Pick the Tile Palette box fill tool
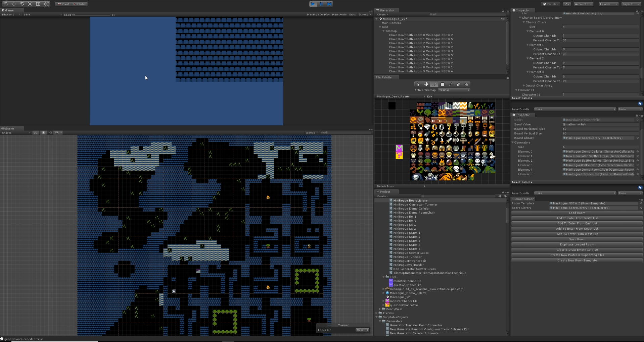 [x=442, y=84]
